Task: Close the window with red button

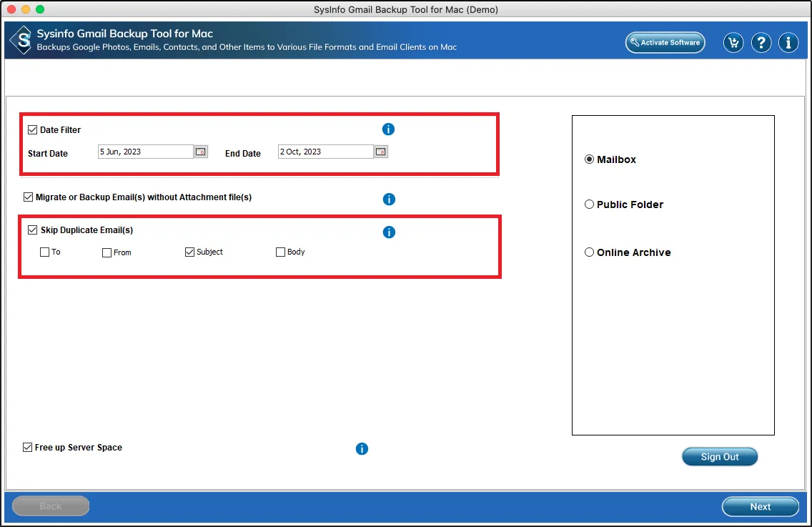Action: point(11,9)
